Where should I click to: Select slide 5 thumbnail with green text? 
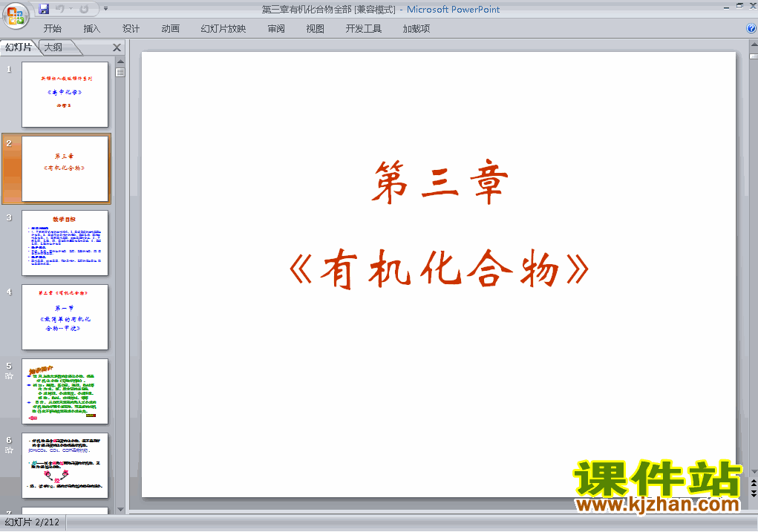pyautogui.click(x=65, y=391)
